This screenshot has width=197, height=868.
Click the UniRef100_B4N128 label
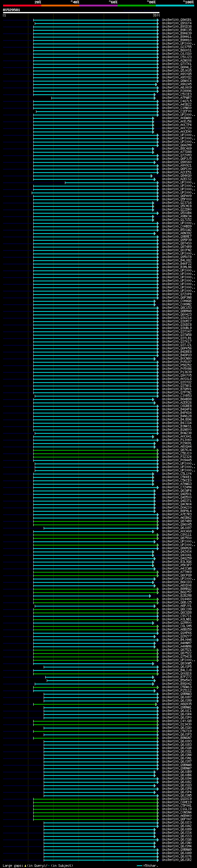coord(176,416)
